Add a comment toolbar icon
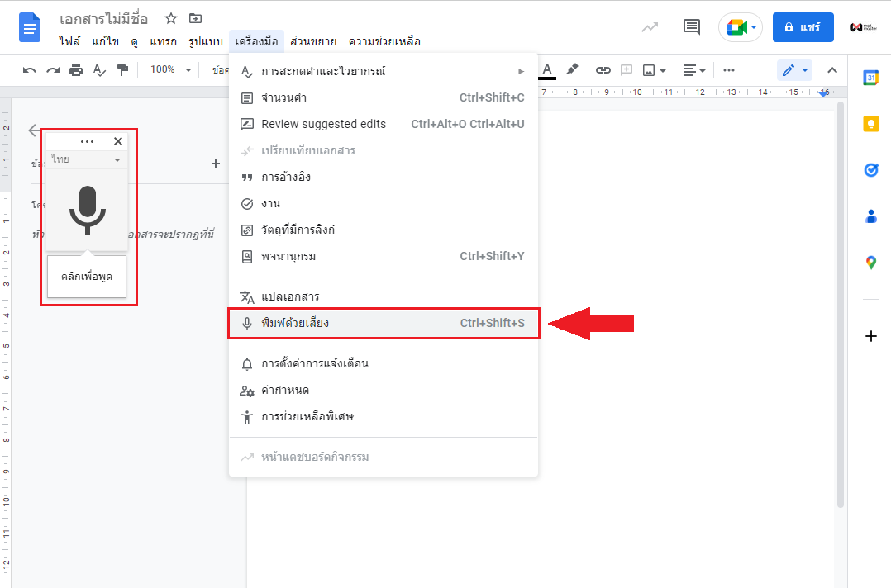 [627, 70]
